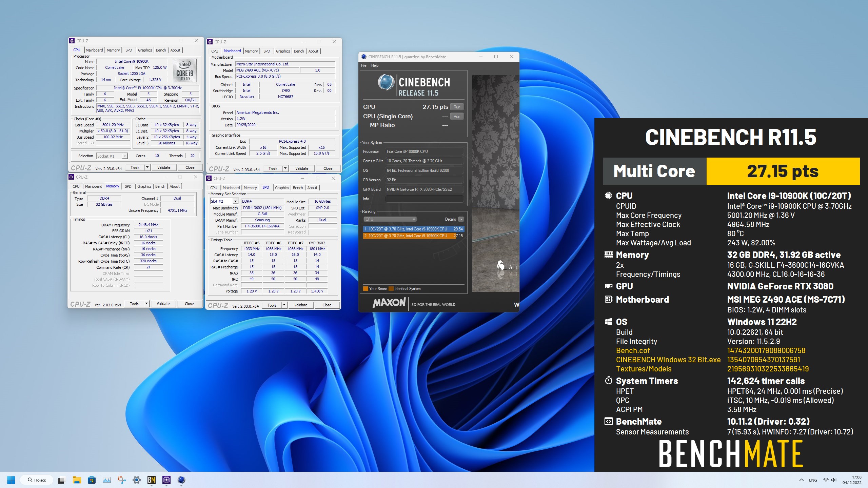Run the CPU multi-core benchmark in Cinebench
Screen dimensions: 868x488
click(457, 107)
